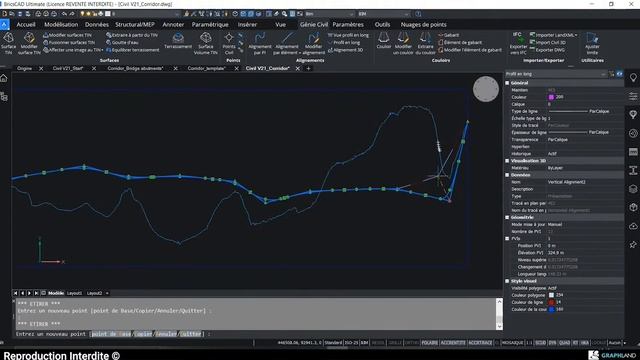Add a new document tab with plus
The height and width of the screenshot is (360, 640).
pyautogui.click(x=309, y=69)
